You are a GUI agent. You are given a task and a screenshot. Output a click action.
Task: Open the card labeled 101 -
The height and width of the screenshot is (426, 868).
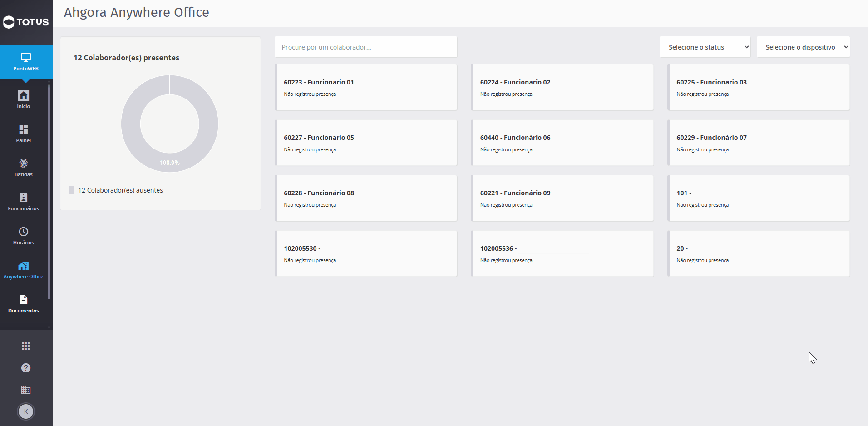[x=759, y=198]
